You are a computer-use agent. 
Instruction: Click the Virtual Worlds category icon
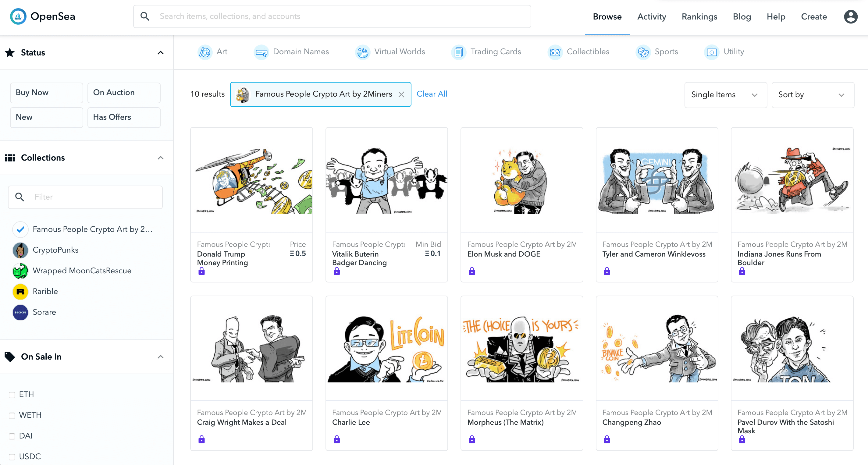click(362, 52)
